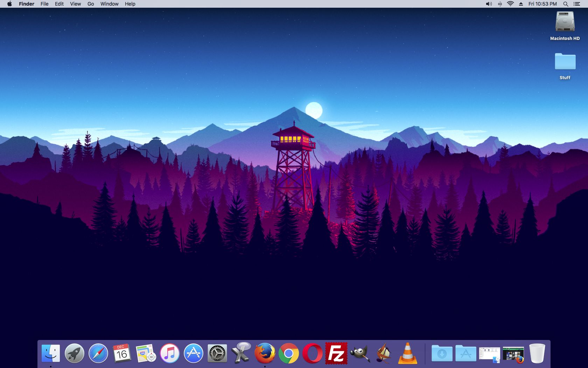Open the Window menu

click(x=110, y=4)
